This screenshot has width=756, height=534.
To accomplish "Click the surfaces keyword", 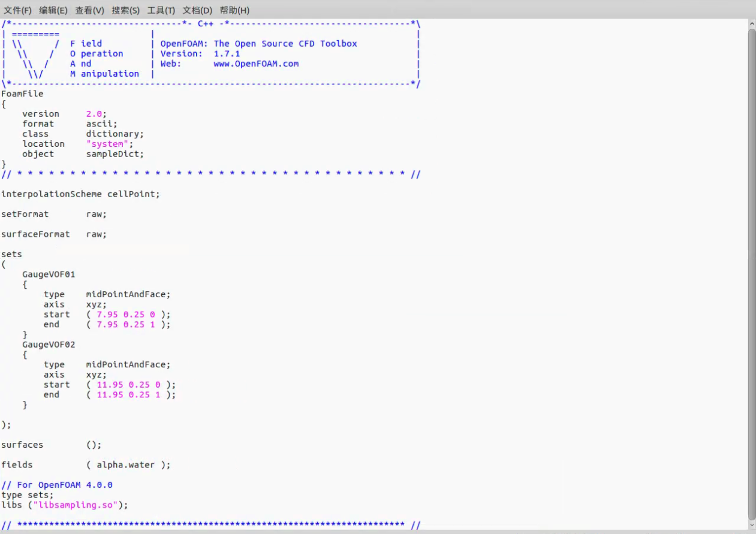I will [22, 445].
